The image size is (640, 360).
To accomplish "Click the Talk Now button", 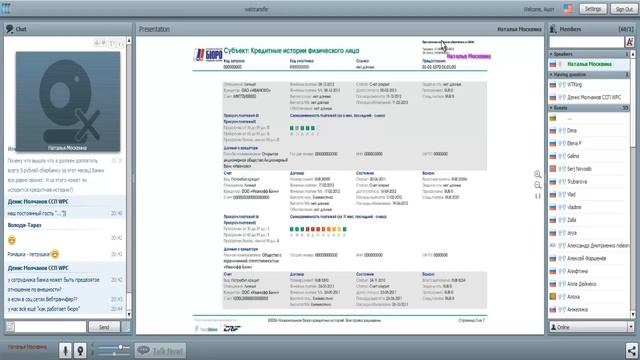I will pyautogui.click(x=160, y=351).
